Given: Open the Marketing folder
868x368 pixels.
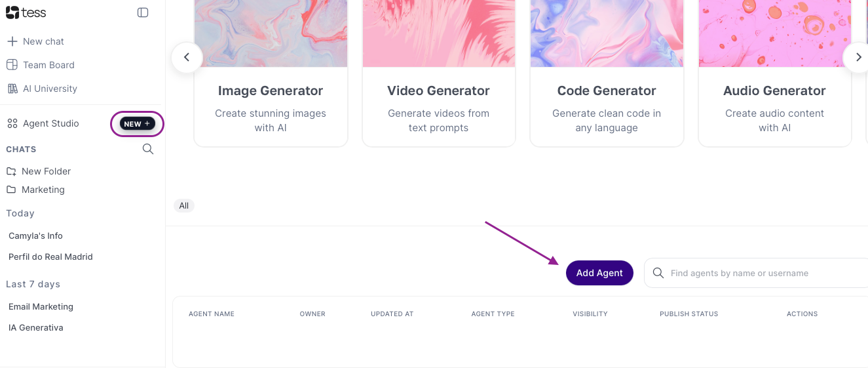Looking at the screenshot, I should coord(43,190).
